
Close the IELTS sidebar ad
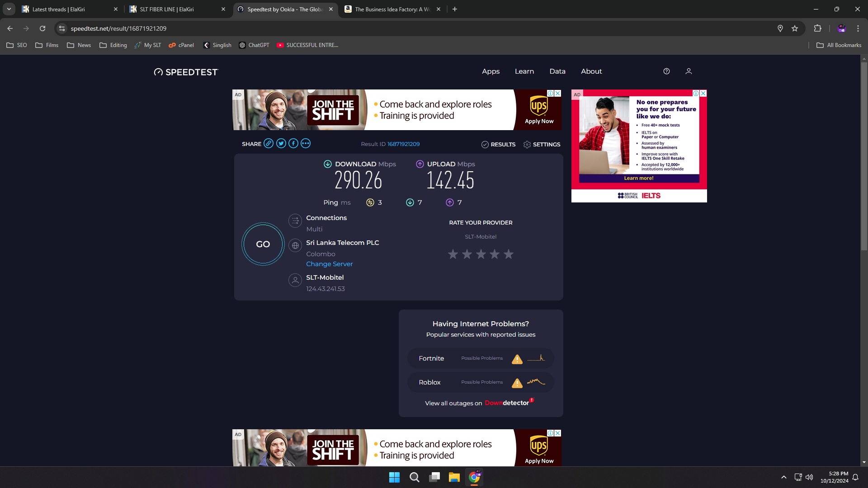coord(703,93)
